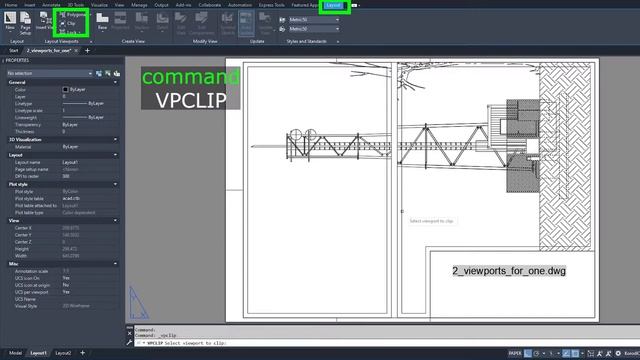Open the second Metric50 style dropdown

[x=314, y=29]
